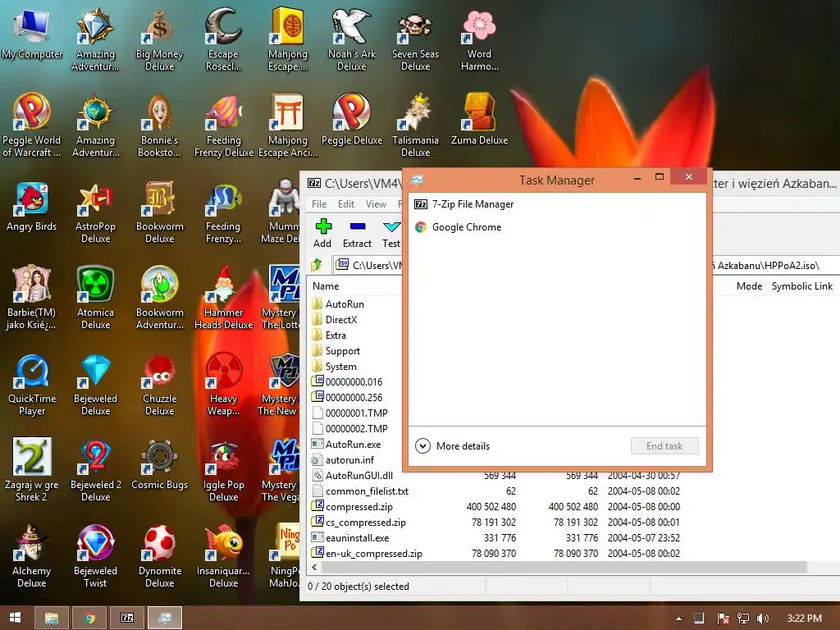This screenshot has height=630, width=840.
Task: Select cs_compressed.zip archive row
Action: [x=495, y=522]
